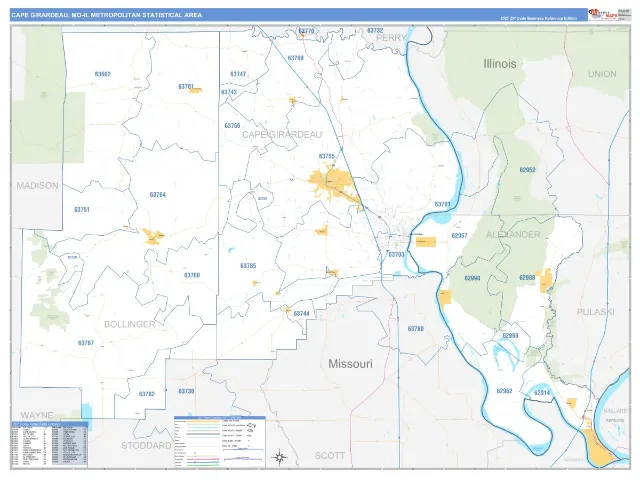The image size is (640, 480).
Task: Select ZIP code label 62988
Action: pyautogui.click(x=527, y=278)
